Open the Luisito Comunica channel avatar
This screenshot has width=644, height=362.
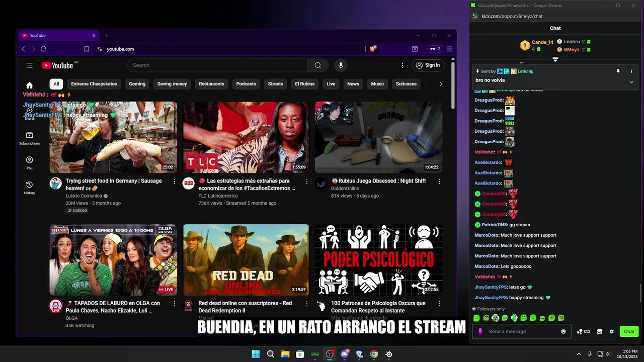55,183
